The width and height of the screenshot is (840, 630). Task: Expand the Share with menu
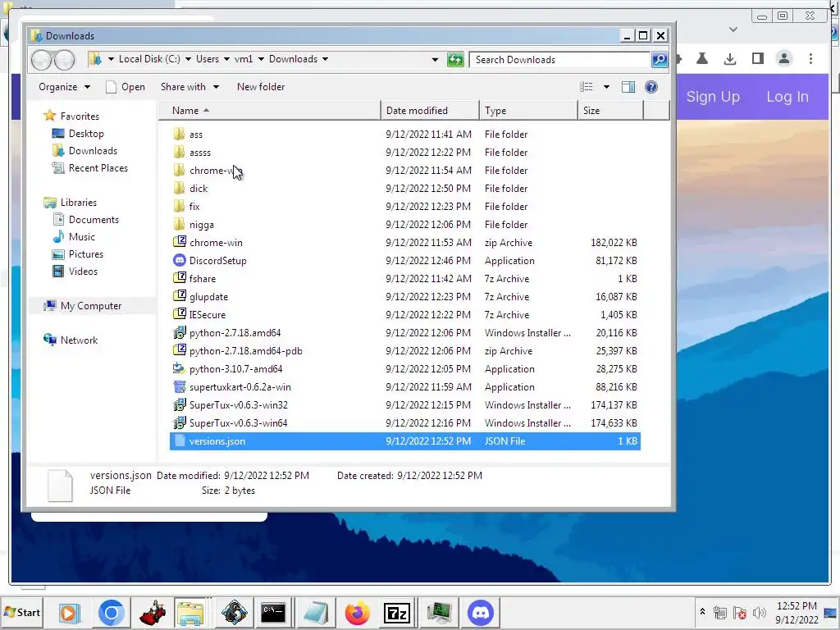pyautogui.click(x=189, y=87)
